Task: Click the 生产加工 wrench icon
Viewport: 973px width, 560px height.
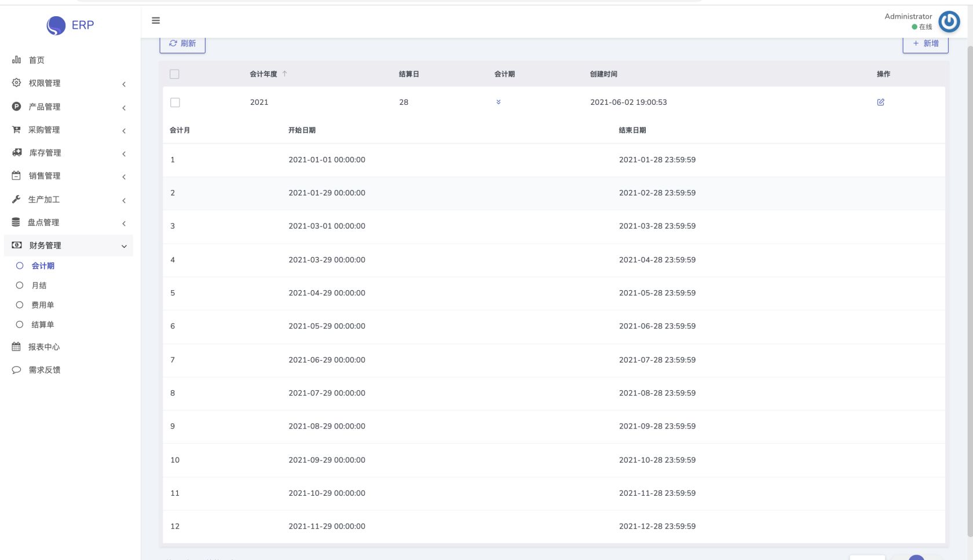Action: pos(16,199)
